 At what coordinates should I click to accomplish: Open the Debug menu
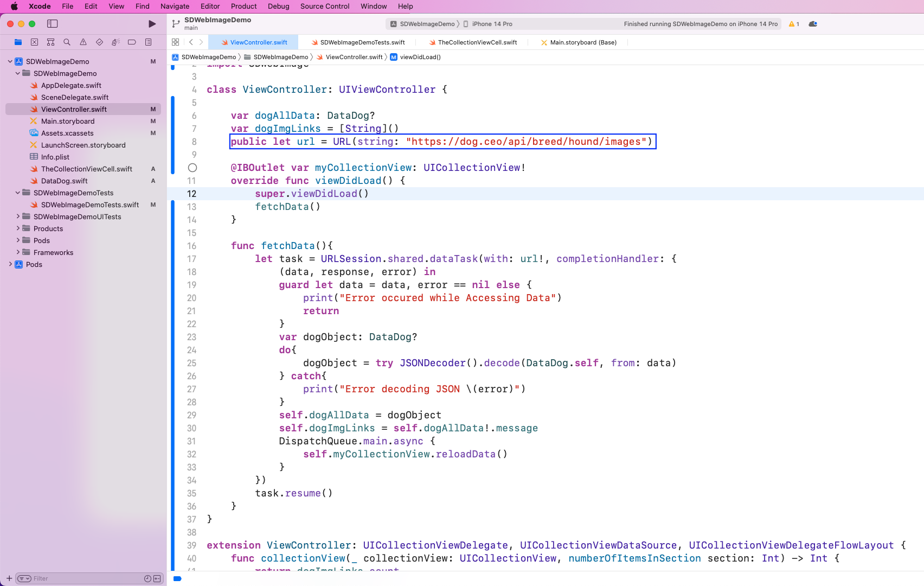point(278,6)
